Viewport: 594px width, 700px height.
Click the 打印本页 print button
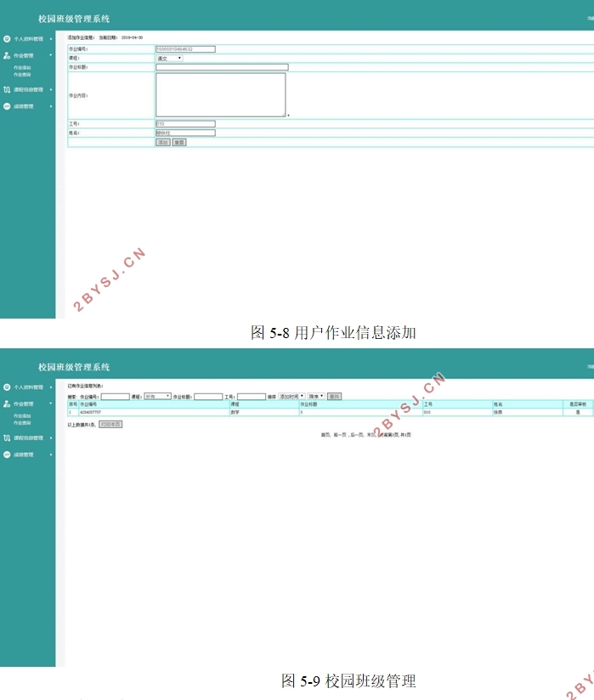(x=110, y=424)
